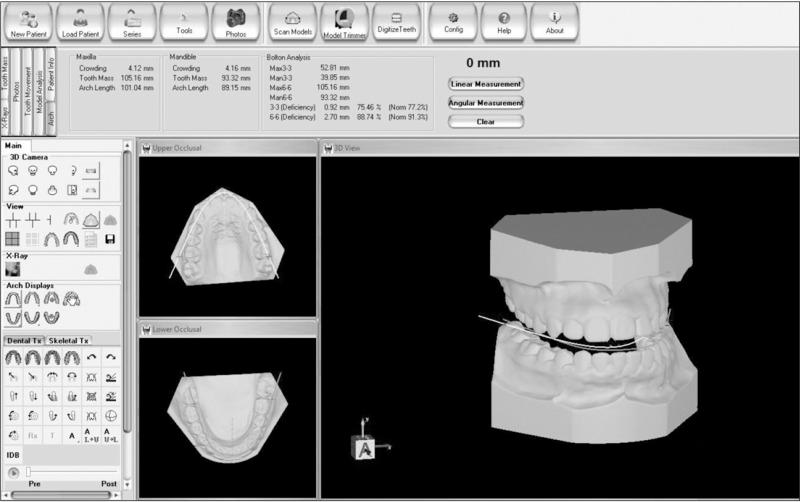
Task: Open the Photos section
Action: tap(236, 21)
